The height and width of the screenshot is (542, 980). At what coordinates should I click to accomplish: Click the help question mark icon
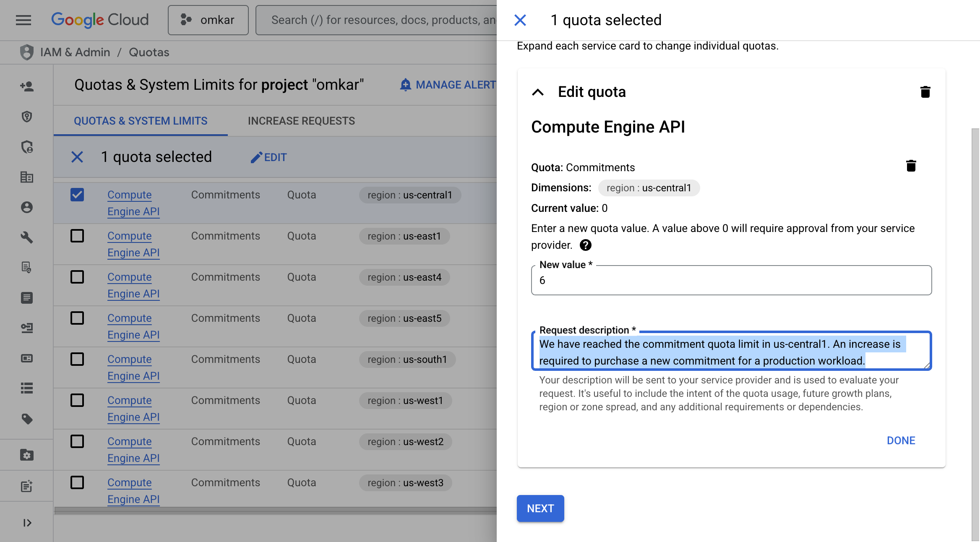pos(585,245)
